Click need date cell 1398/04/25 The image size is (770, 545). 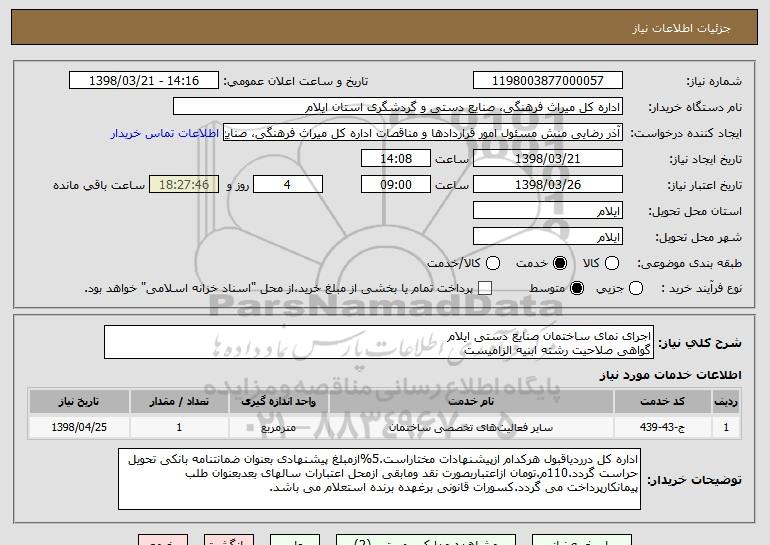pyautogui.click(x=79, y=427)
